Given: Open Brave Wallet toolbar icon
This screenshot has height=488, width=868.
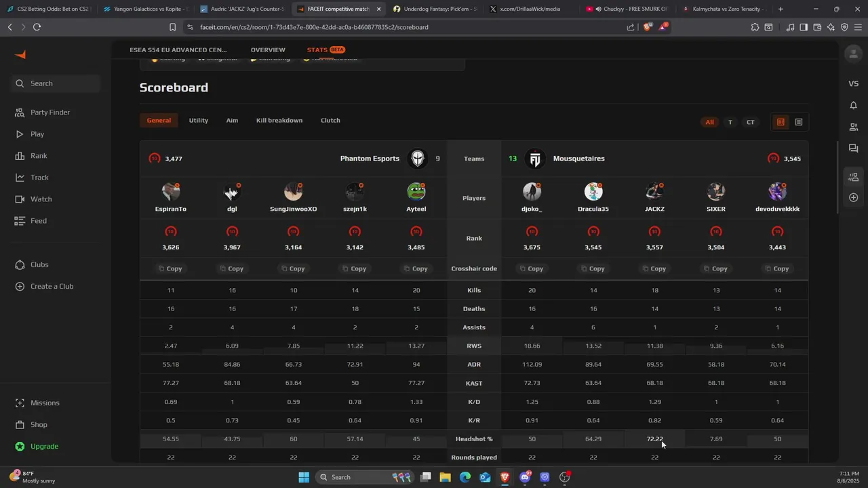Looking at the screenshot, I should (817, 27).
